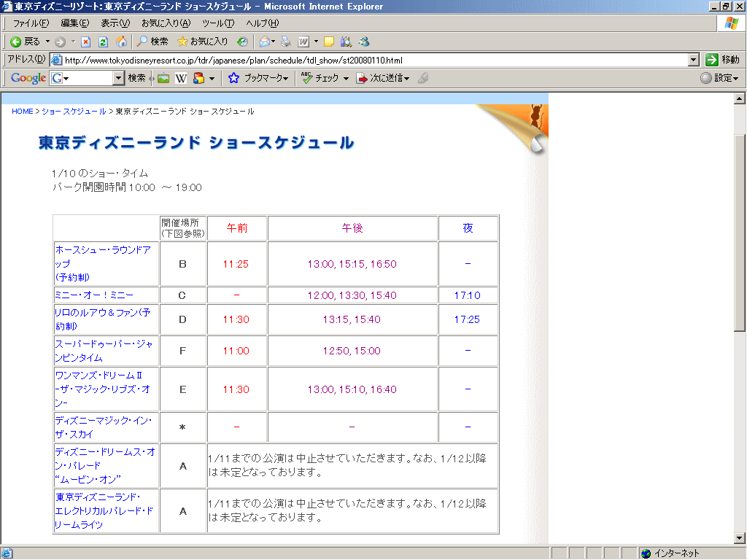Screen dimensions: 747x560
Task: Open the チェック dropdown arrow
Action: pyautogui.click(x=346, y=78)
